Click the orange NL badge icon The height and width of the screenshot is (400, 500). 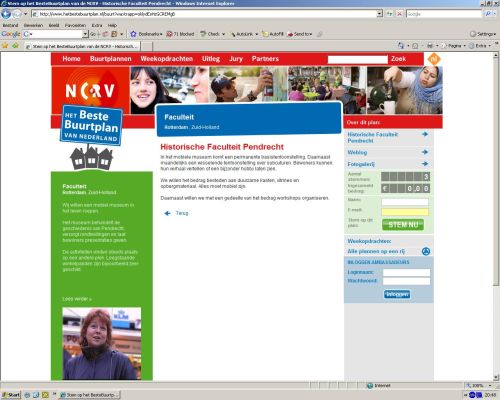[x=434, y=59]
